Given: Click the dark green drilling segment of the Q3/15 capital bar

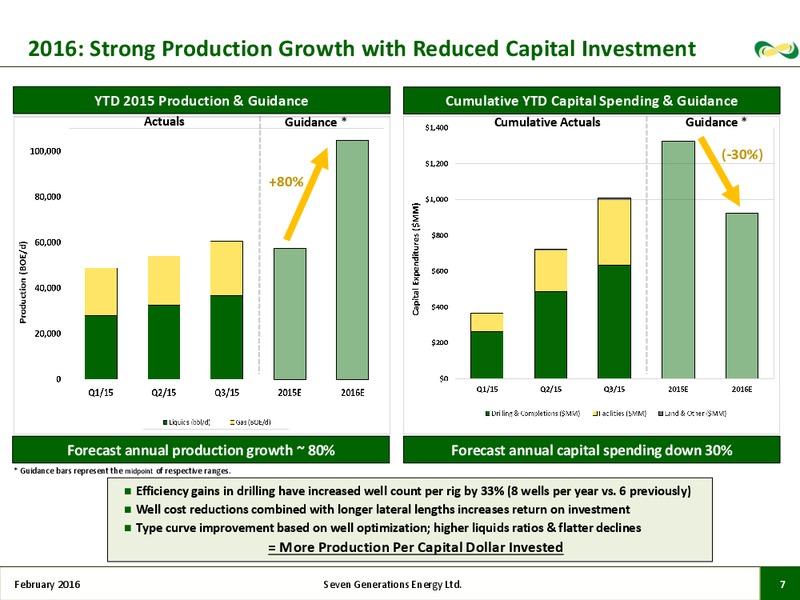Looking at the screenshot, I should click(614, 322).
